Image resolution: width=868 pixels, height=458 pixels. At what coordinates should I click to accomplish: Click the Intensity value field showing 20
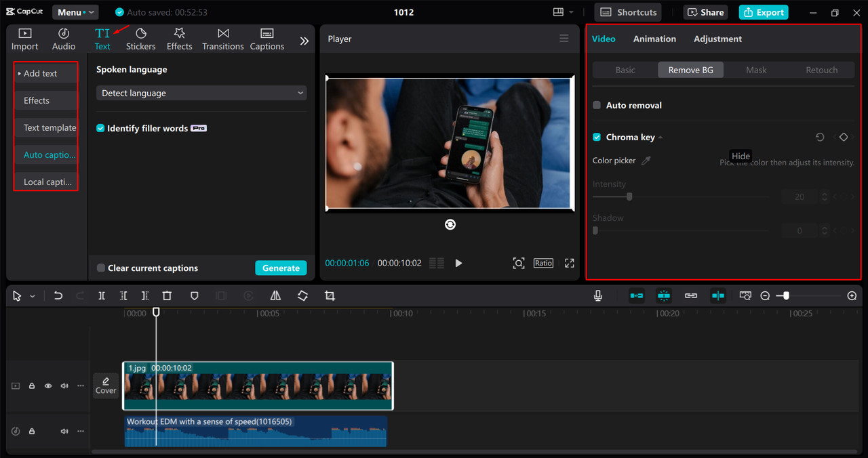coord(800,196)
